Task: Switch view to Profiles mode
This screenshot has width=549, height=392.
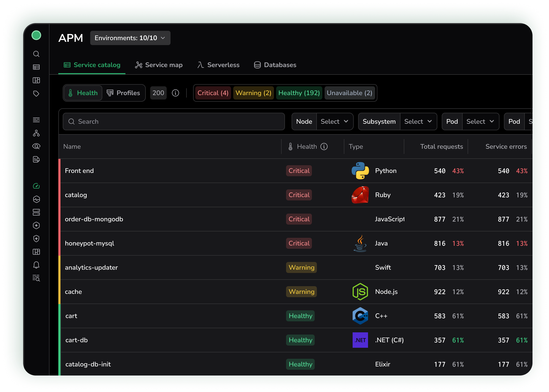Action: pos(123,93)
